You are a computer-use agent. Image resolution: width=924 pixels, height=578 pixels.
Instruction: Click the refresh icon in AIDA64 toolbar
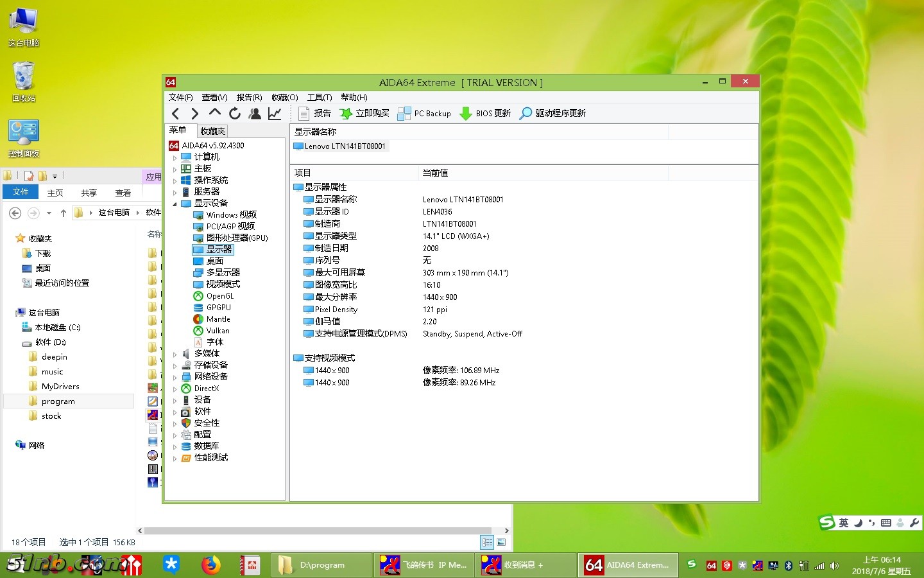[x=235, y=113]
